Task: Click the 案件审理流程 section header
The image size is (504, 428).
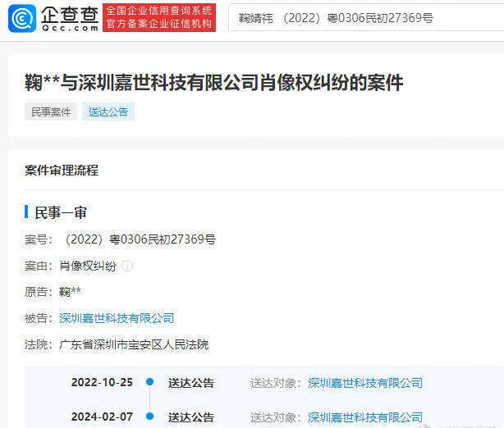Action: click(62, 171)
